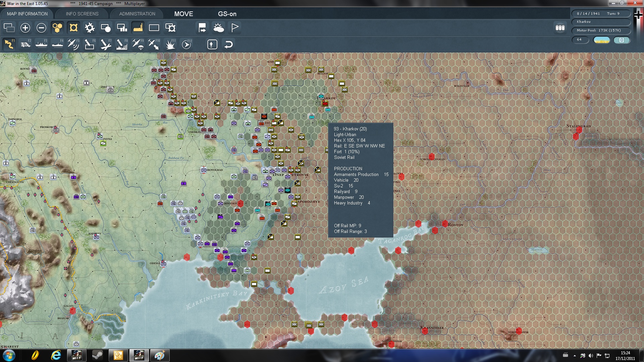Viewport: 644px width, 362px height.
Task: Toggle the screen-with-bars display icon
Action: click(x=122, y=27)
